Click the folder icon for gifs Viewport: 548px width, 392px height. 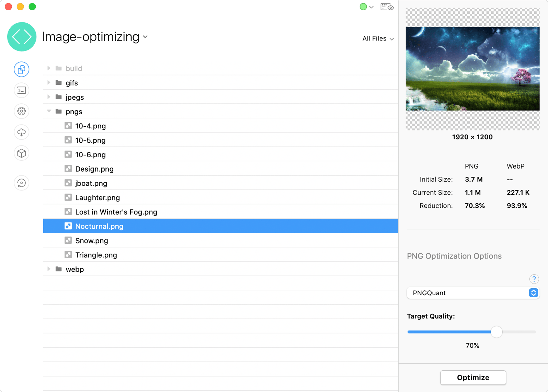59,83
